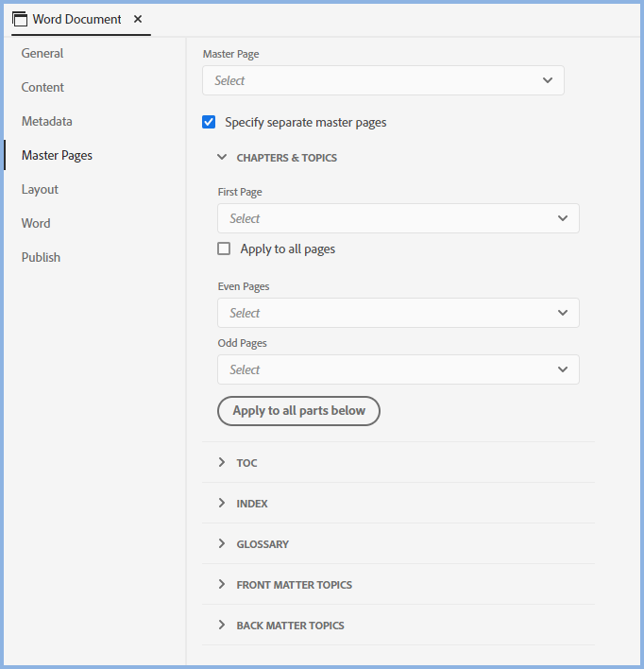Open the Publish section
The image size is (644, 669).
pyautogui.click(x=41, y=258)
